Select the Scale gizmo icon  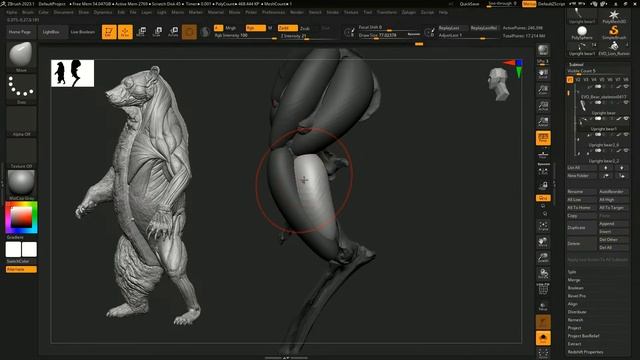[x=157, y=32]
